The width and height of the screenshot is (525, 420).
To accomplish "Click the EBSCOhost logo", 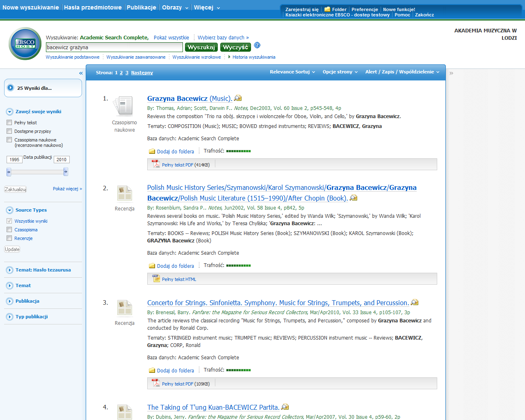I will pyautogui.click(x=25, y=43).
